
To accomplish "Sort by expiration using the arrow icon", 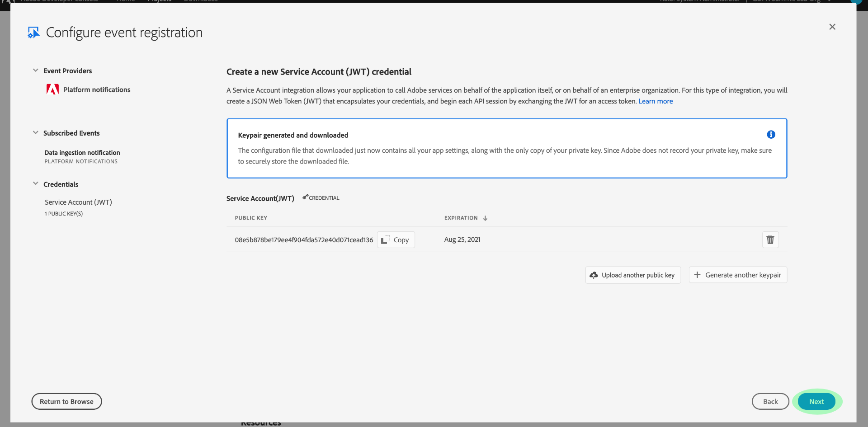I will pyautogui.click(x=485, y=218).
